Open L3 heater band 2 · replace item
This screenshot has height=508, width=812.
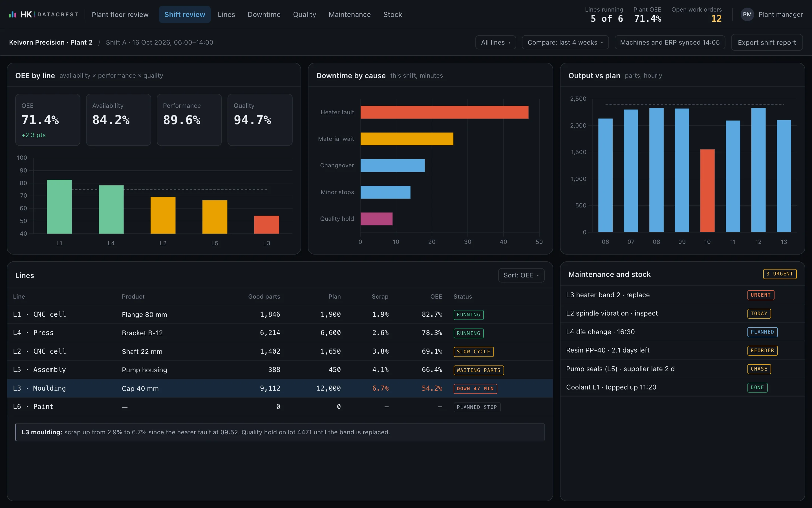point(683,295)
